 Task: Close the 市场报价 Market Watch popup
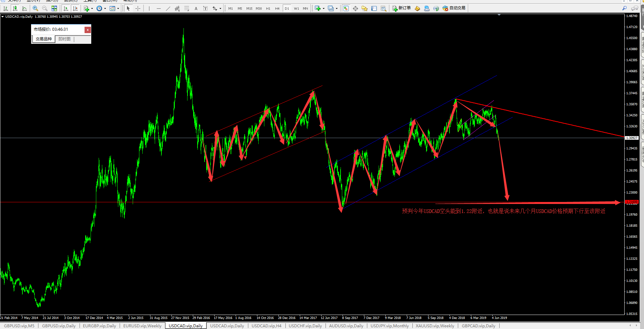[x=88, y=30]
